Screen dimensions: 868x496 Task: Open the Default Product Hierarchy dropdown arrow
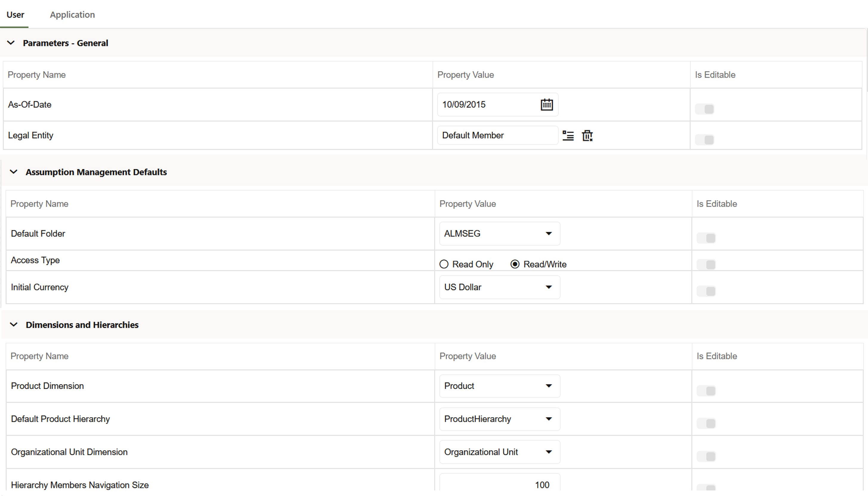549,418
